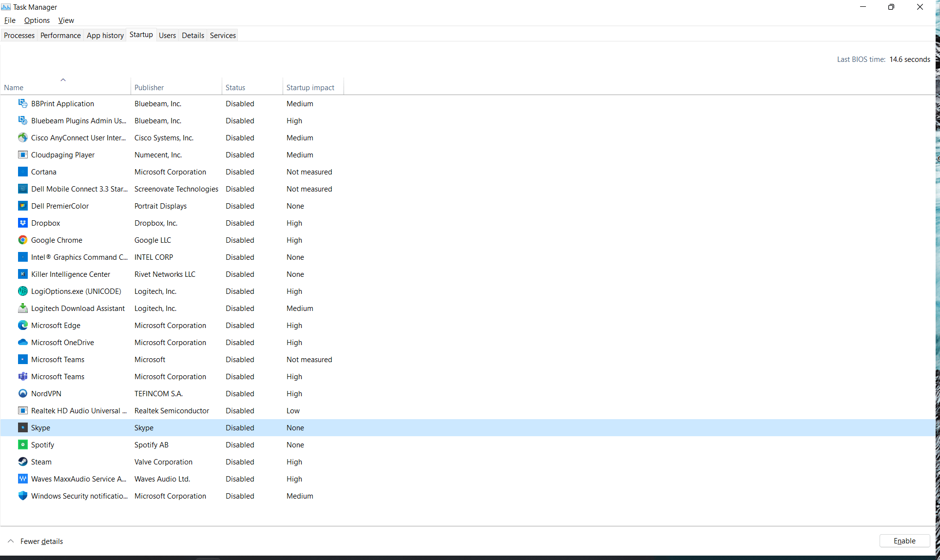The height and width of the screenshot is (560, 940).
Task: Click the purple Microsoft Teams icon
Action: tap(22, 376)
